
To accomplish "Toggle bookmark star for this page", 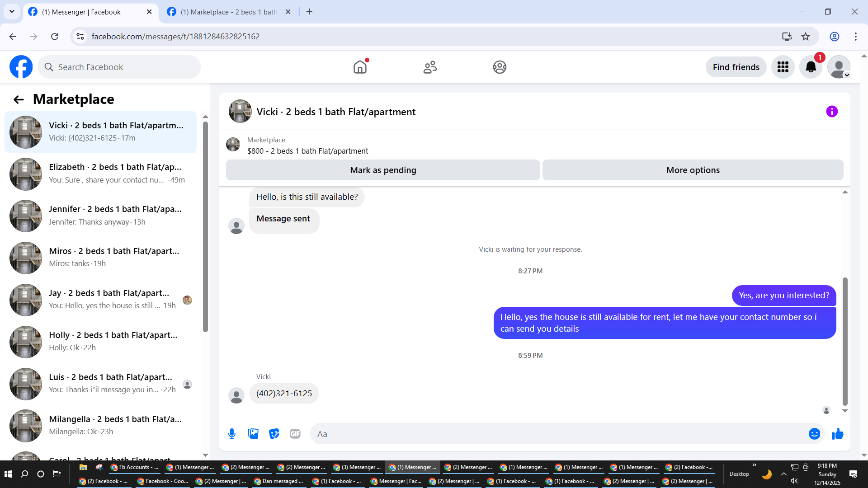I will (806, 37).
